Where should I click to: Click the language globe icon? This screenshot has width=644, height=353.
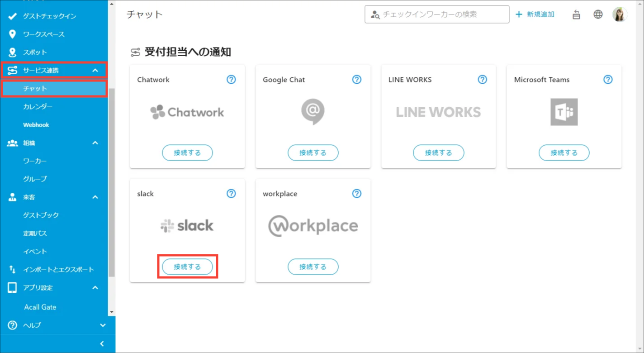[x=598, y=14]
